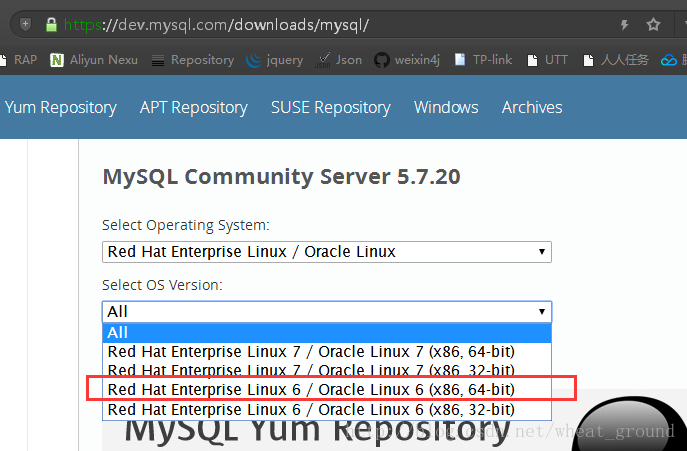Go to the Archives tab
The height and width of the screenshot is (451, 687).
click(x=532, y=107)
